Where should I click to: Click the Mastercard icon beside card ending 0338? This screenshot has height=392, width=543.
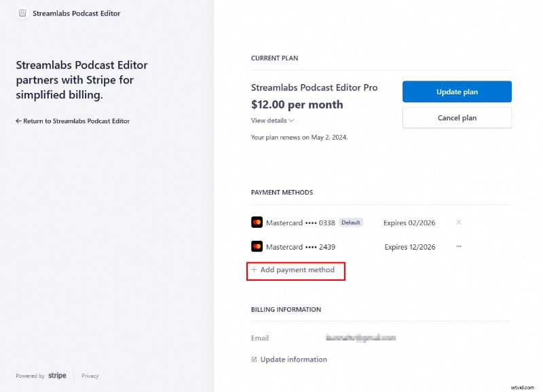[257, 222]
